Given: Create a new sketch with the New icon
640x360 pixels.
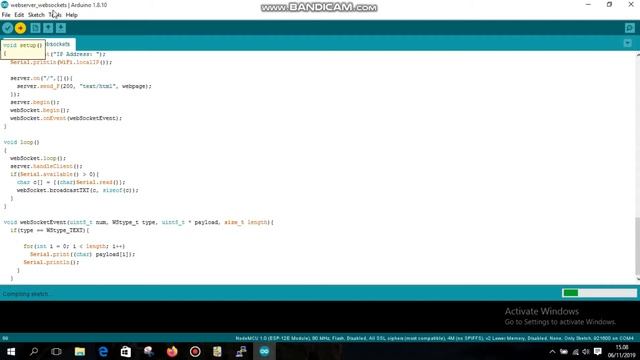Looking at the screenshot, I should [35, 28].
